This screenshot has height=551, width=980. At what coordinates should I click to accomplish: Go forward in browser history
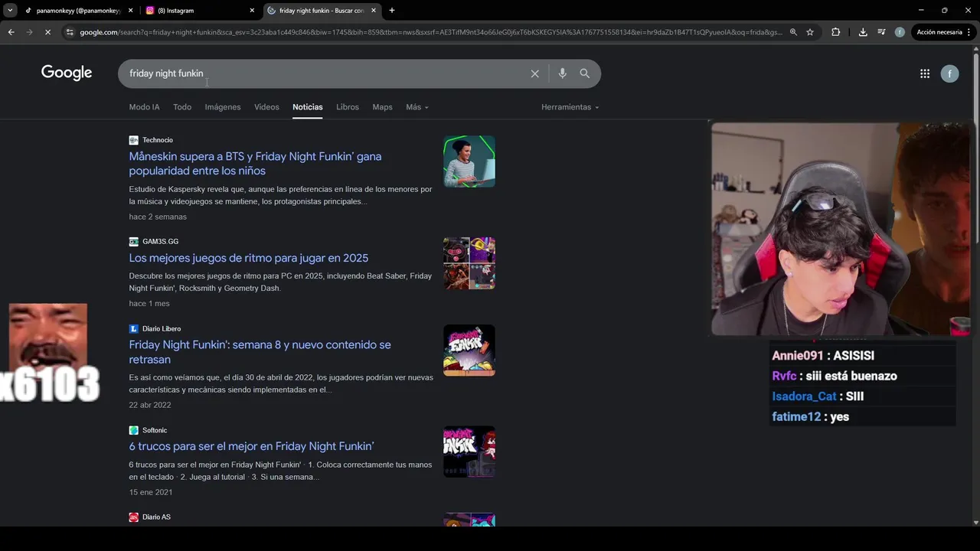29,32
